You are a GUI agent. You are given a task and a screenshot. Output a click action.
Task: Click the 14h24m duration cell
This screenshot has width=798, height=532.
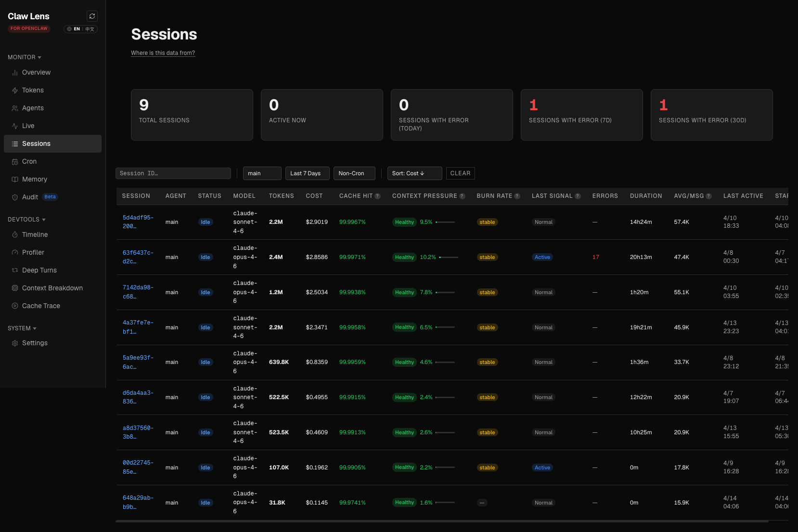(641, 222)
